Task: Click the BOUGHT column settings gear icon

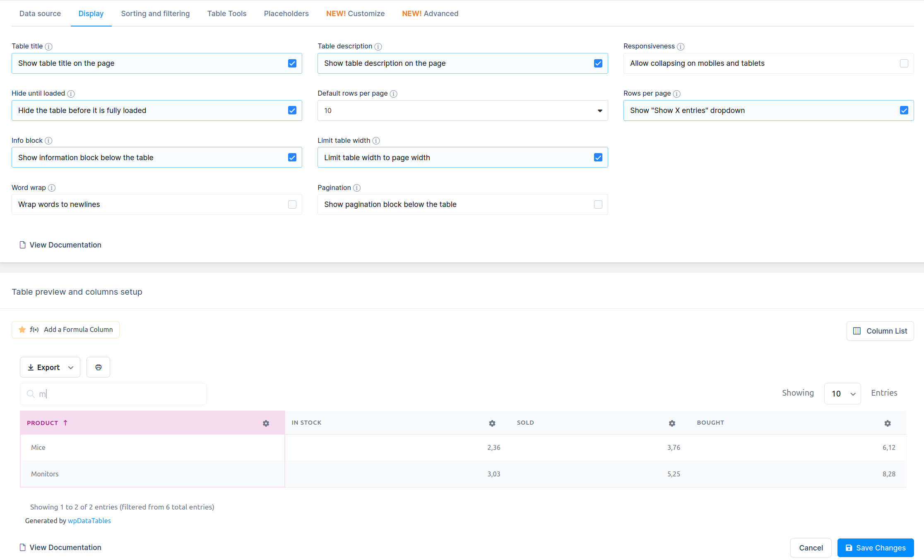Action: click(887, 423)
